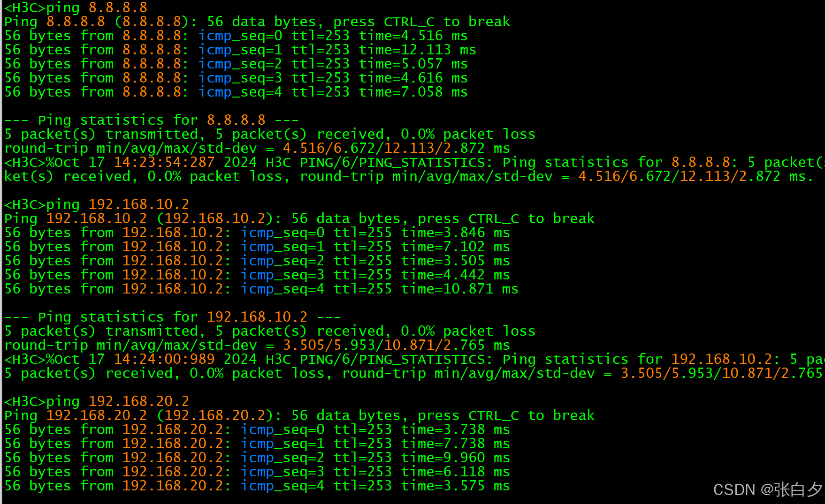The image size is (825, 504).
Task: Click the command line 'ping 192.168.10.2'
Action: click(97, 204)
